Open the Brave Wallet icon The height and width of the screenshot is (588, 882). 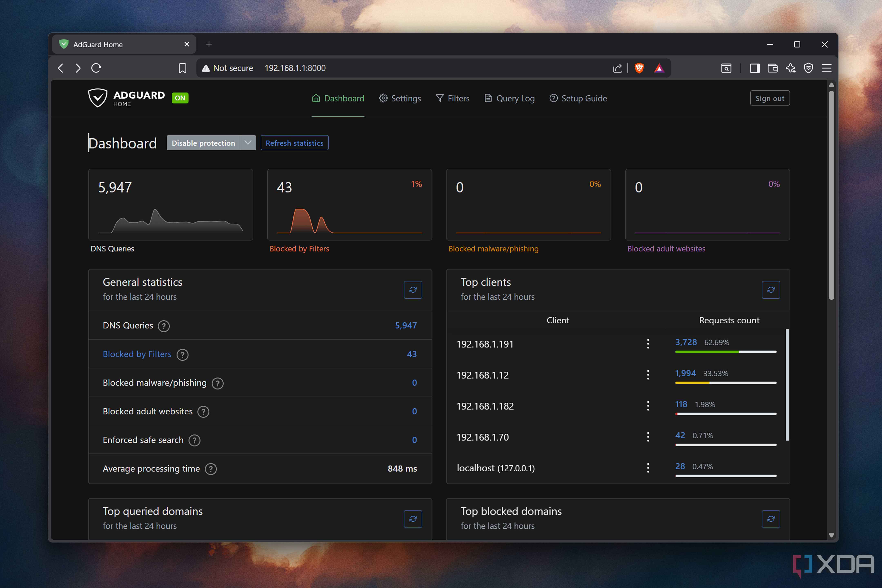(773, 68)
